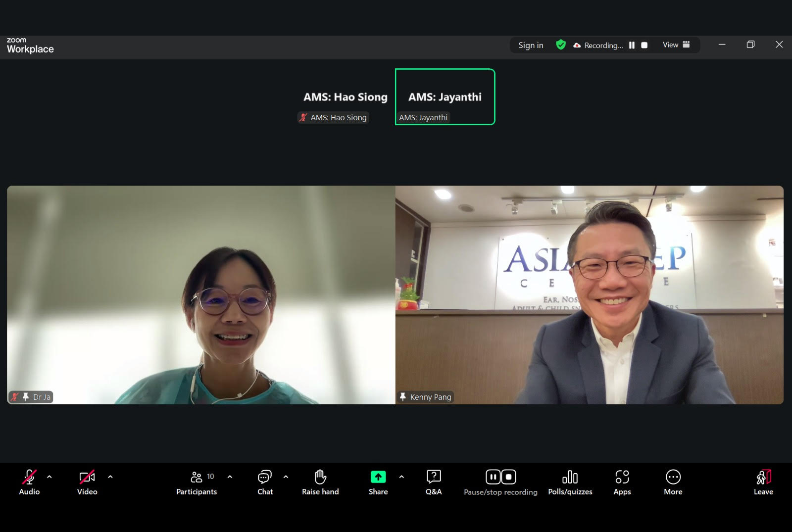The height and width of the screenshot is (532, 792).
Task: Unmute the microphone with the Audio button
Action: click(x=29, y=482)
